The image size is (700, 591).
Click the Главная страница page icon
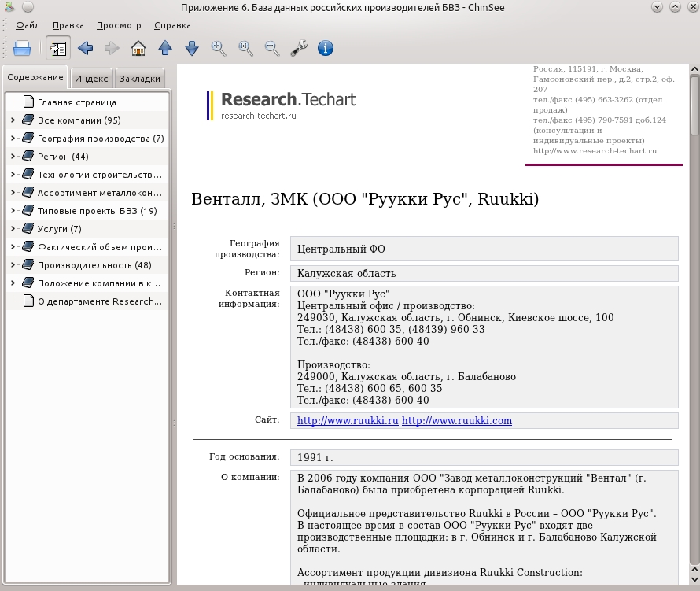coord(28,102)
